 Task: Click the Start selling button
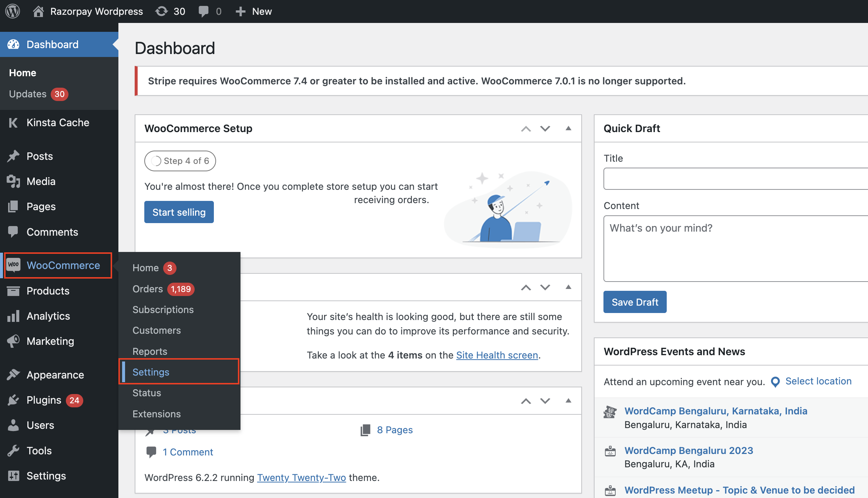[179, 212]
